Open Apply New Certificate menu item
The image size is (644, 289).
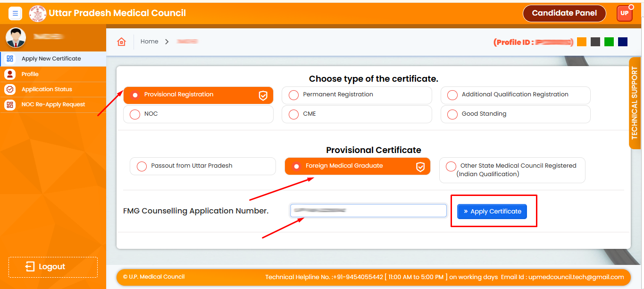pyautogui.click(x=51, y=59)
